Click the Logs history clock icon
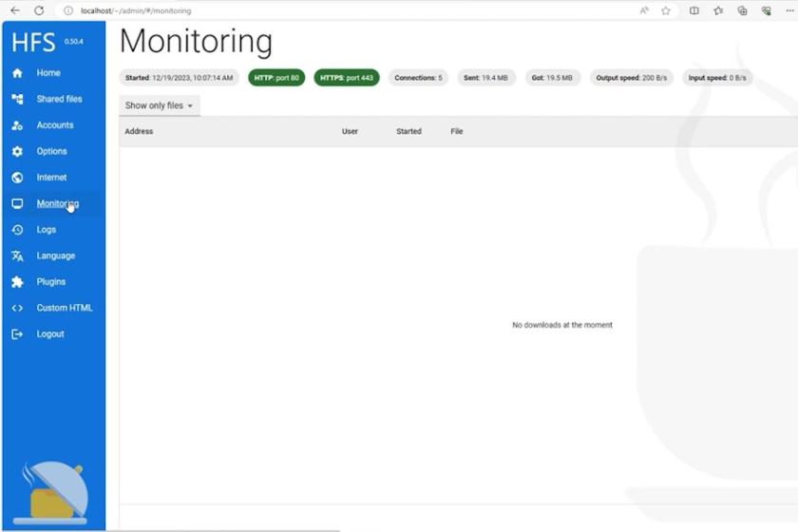 (x=17, y=230)
